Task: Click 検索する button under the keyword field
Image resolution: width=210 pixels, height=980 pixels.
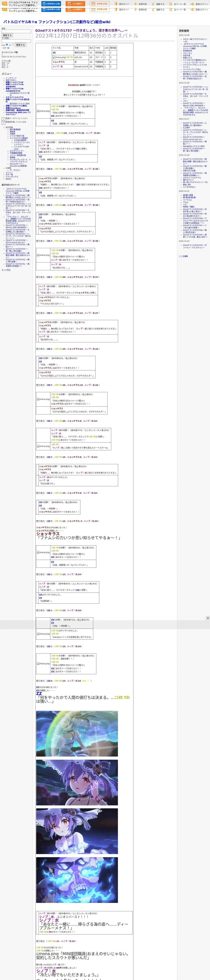Action: [7, 35]
